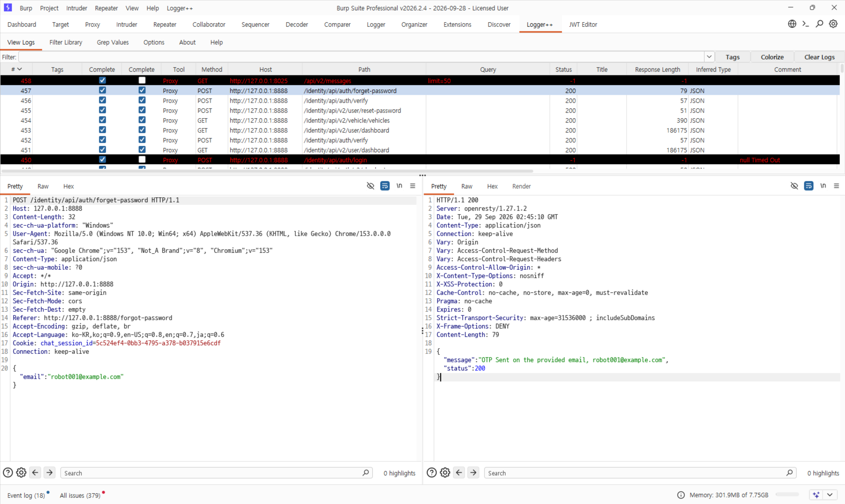Open global settings gear icon
This screenshot has width=845, height=504.
pyautogui.click(x=833, y=24)
